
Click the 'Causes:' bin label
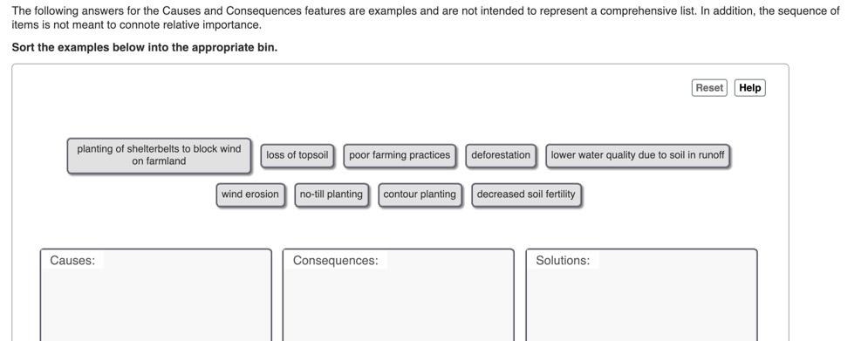pos(72,261)
